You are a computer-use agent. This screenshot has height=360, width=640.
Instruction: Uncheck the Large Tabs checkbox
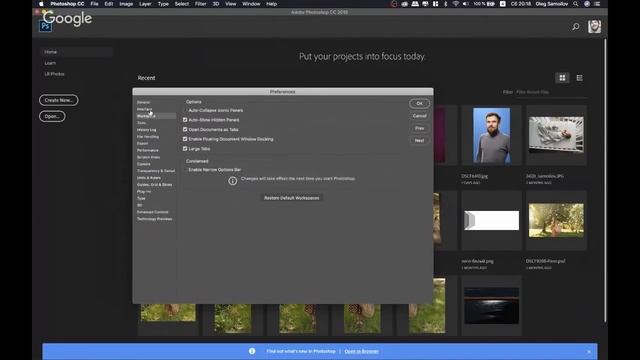coord(185,149)
